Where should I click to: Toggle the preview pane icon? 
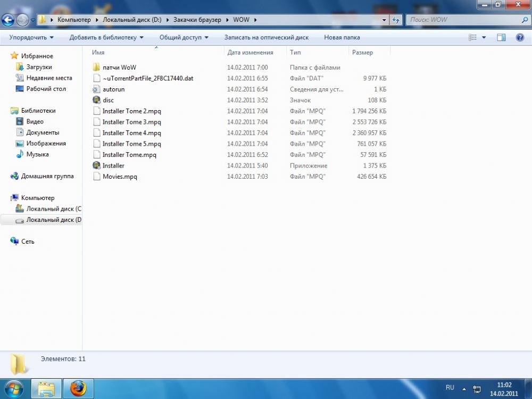pyautogui.click(x=501, y=37)
